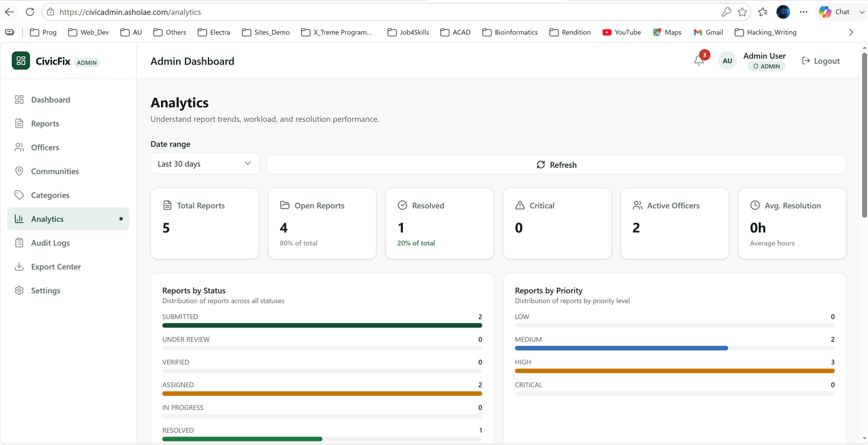
Task: Click the Logout arrow icon
Action: point(806,61)
